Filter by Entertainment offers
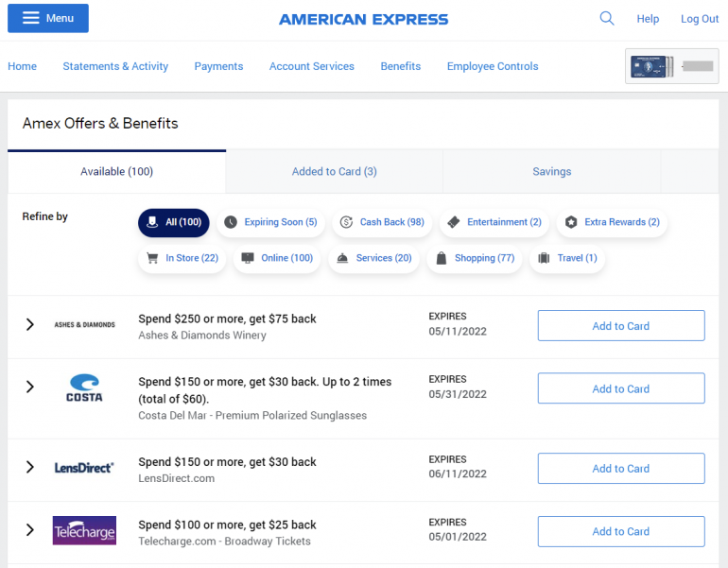This screenshot has height=568, width=728. click(x=494, y=222)
